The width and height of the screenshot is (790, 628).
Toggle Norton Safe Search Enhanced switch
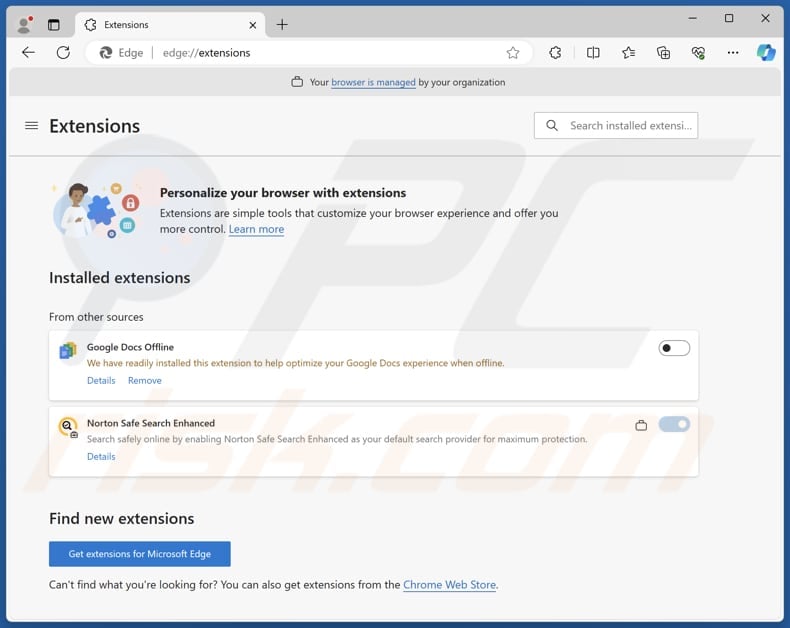[x=674, y=424]
